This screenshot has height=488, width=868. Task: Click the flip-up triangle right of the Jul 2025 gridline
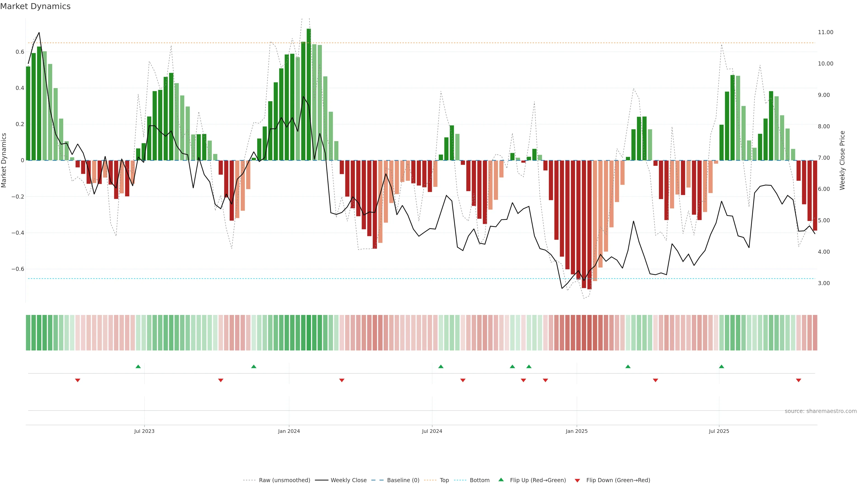click(x=722, y=366)
